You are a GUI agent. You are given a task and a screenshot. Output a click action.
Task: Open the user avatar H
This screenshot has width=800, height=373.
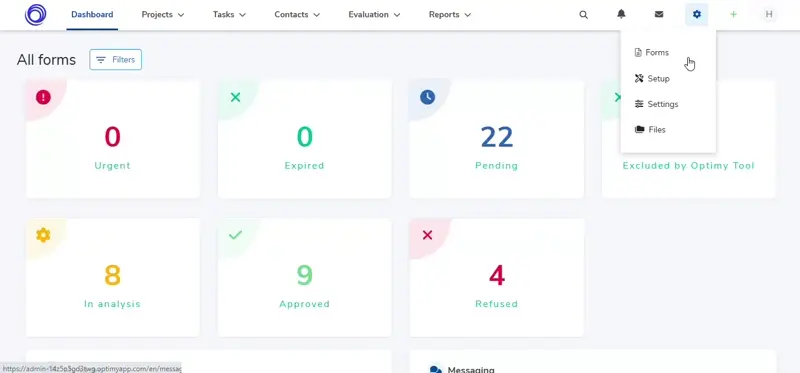click(769, 14)
